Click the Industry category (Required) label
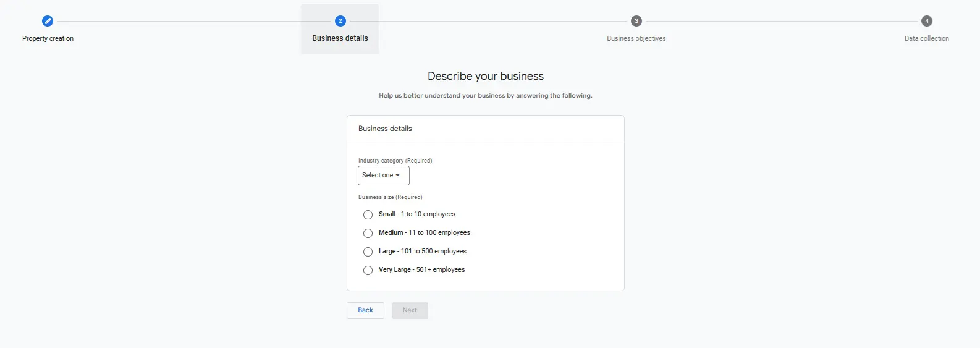The width and height of the screenshot is (980, 348). point(395,161)
